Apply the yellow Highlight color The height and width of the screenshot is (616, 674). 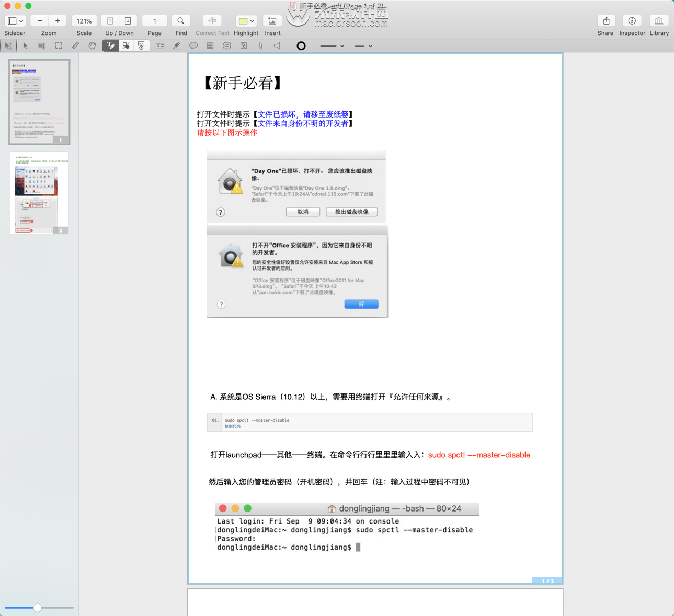pyautogui.click(x=243, y=21)
